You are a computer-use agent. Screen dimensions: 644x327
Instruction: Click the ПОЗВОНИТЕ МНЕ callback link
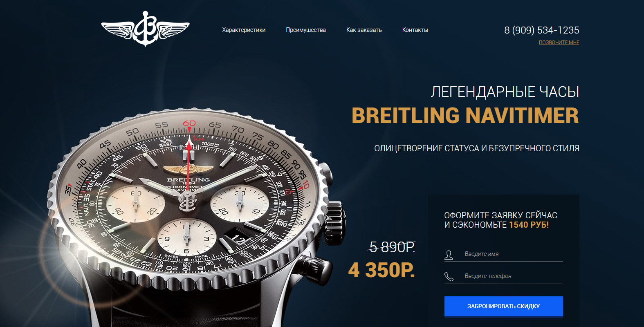pyautogui.click(x=559, y=43)
